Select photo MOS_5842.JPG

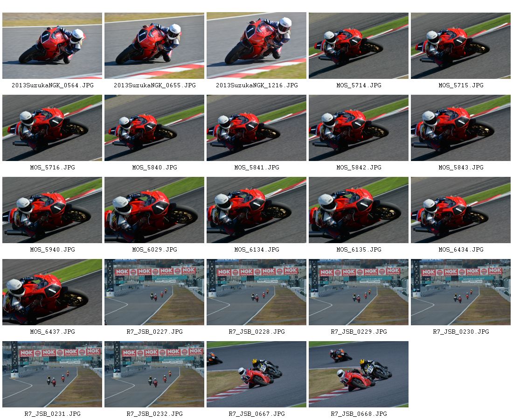tap(359, 128)
